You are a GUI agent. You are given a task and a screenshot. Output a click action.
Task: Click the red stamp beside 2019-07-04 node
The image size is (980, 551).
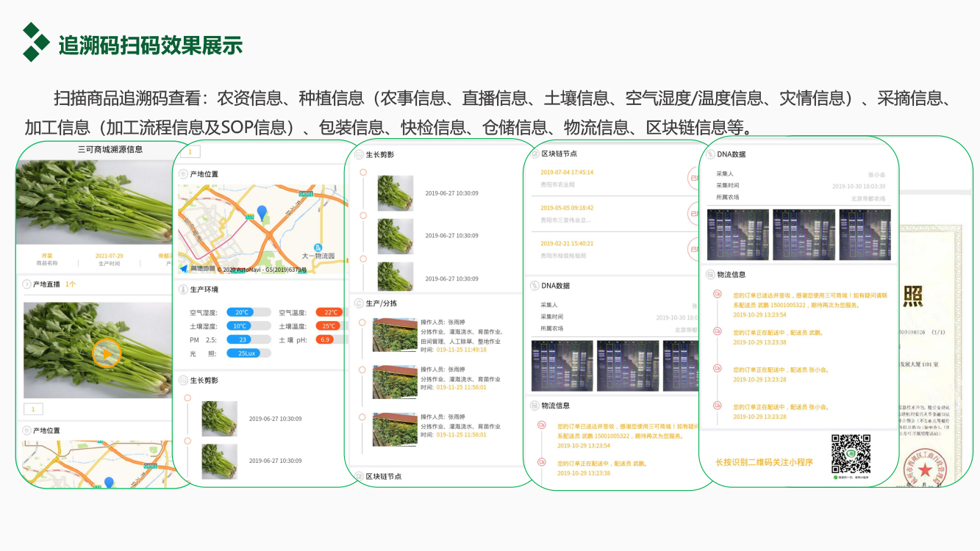pyautogui.click(x=693, y=178)
